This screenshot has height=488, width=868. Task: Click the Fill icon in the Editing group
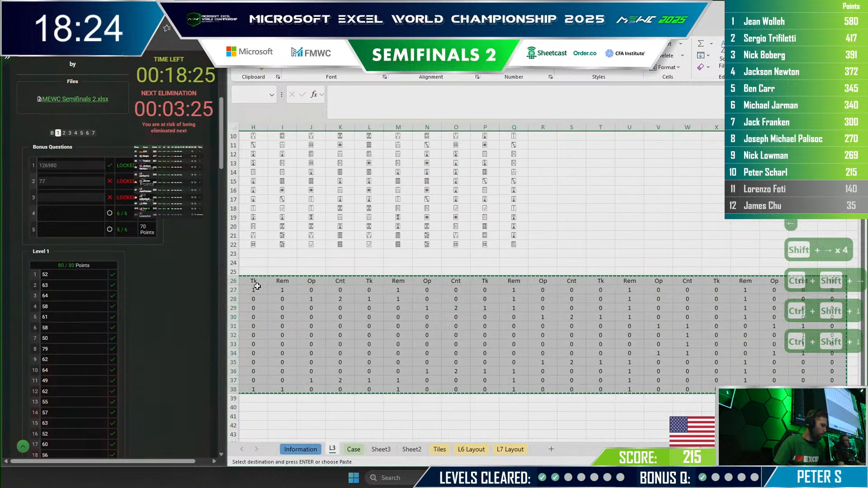click(702, 56)
